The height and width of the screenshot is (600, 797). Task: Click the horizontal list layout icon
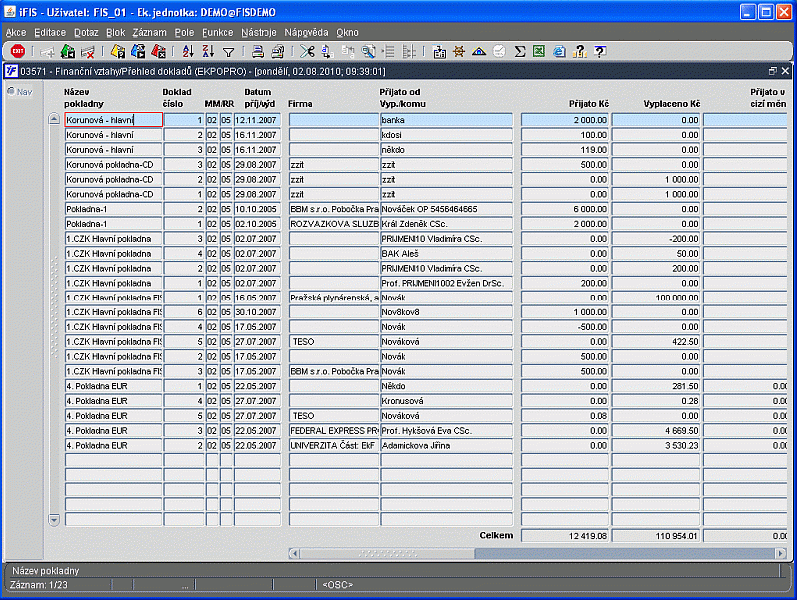[x=388, y=51]
